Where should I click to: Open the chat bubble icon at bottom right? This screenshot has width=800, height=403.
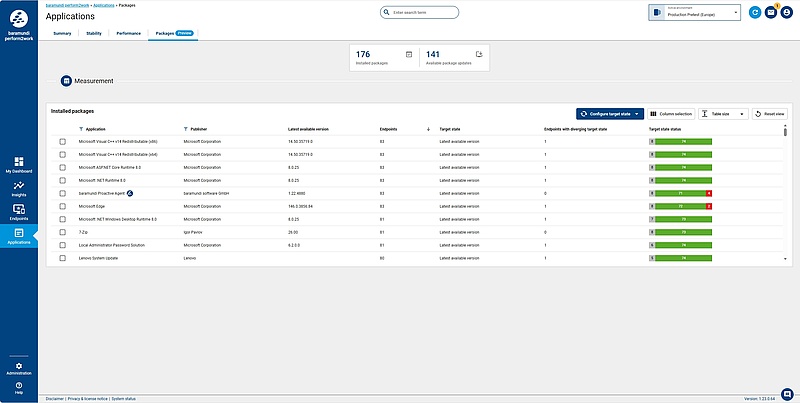click(x=787, y=392)
